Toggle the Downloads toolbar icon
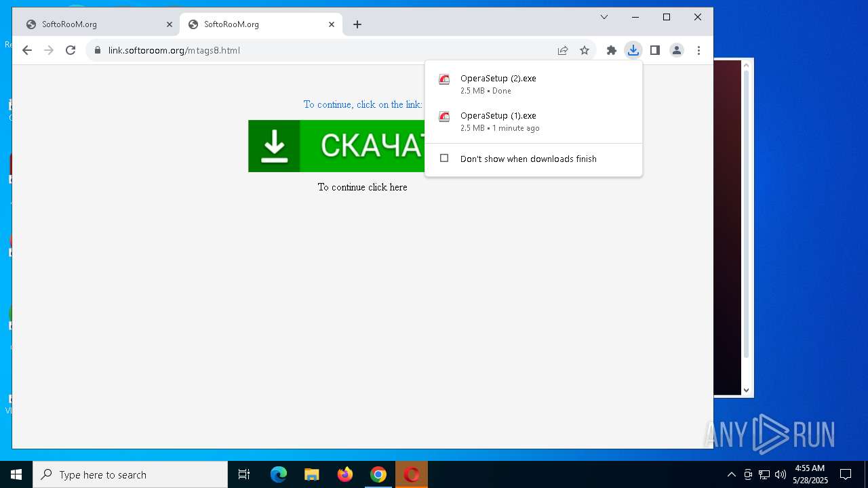This screenshot has width=868, height=488. pos(633,50)
